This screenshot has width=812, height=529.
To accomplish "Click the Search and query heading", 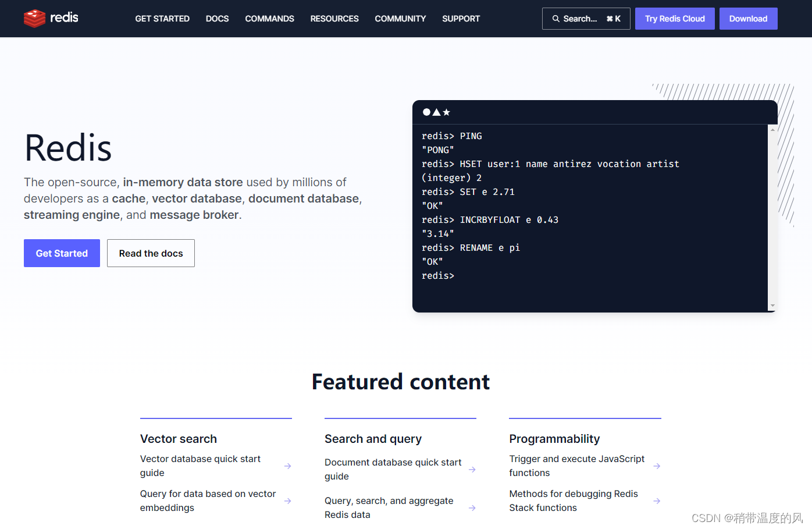I will click(373, 439).
